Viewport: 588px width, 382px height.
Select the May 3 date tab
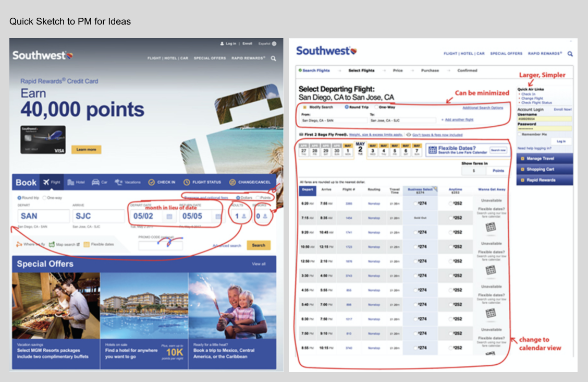tap(373, 150)
